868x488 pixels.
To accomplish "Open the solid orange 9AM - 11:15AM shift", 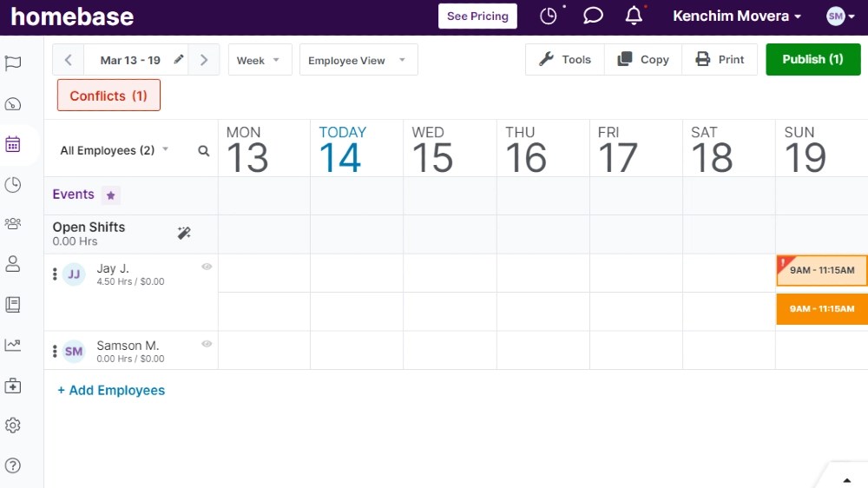I will click(x=822, y=309).
